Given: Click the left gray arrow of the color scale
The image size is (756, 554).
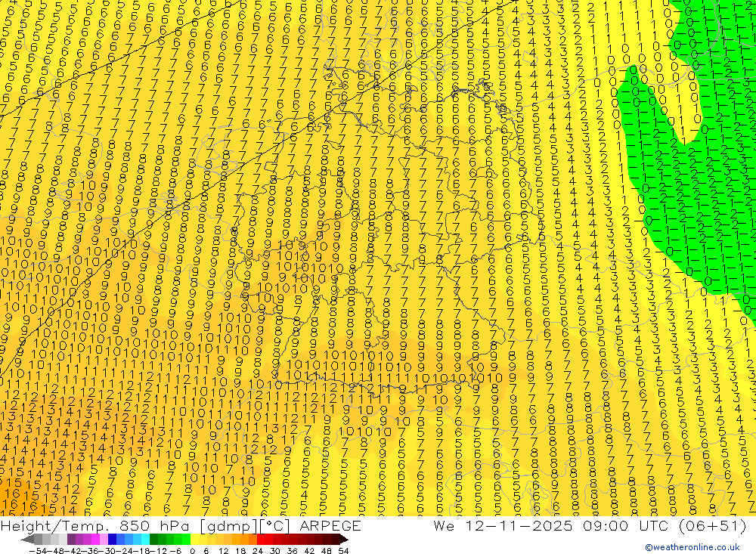Looking at the screenshot, I should (x=27, y=540).
